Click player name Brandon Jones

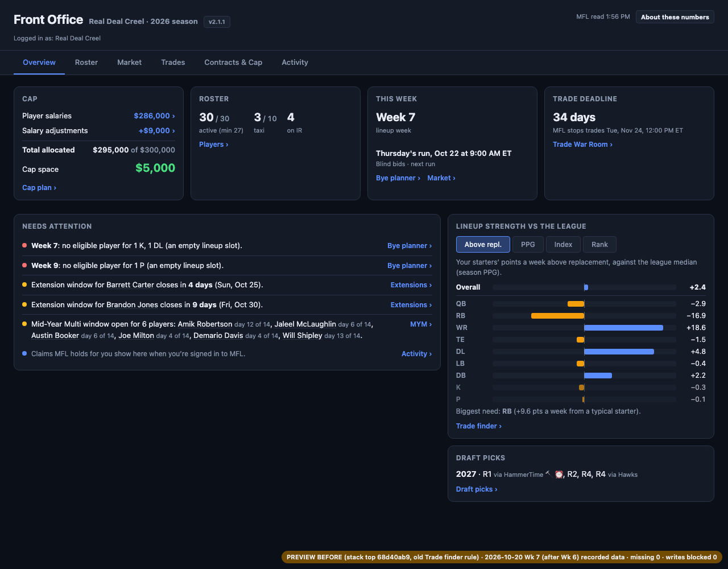coord(132,304)
